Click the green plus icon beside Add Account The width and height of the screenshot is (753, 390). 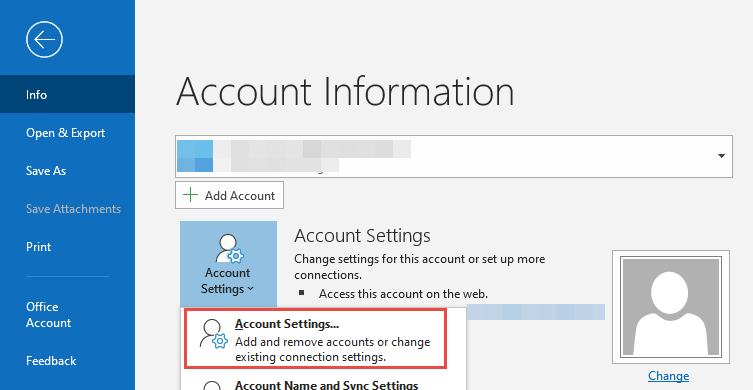click(191, 195)
